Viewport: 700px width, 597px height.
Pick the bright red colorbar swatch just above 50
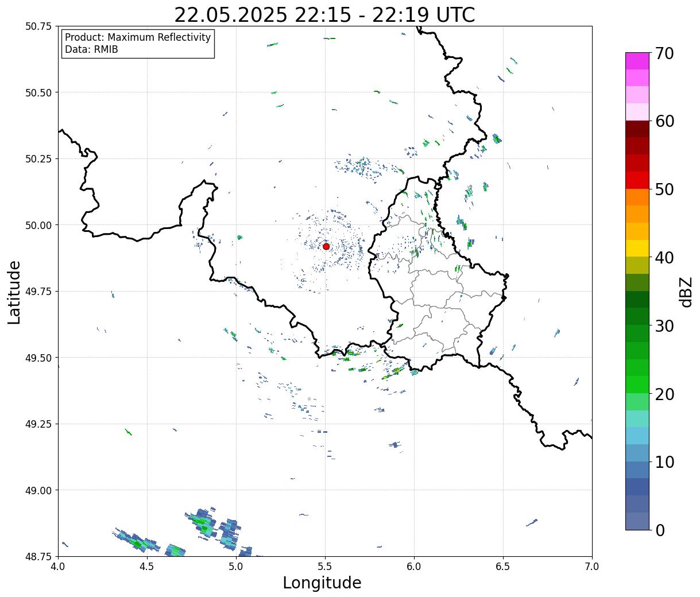(x=637, y=180)
